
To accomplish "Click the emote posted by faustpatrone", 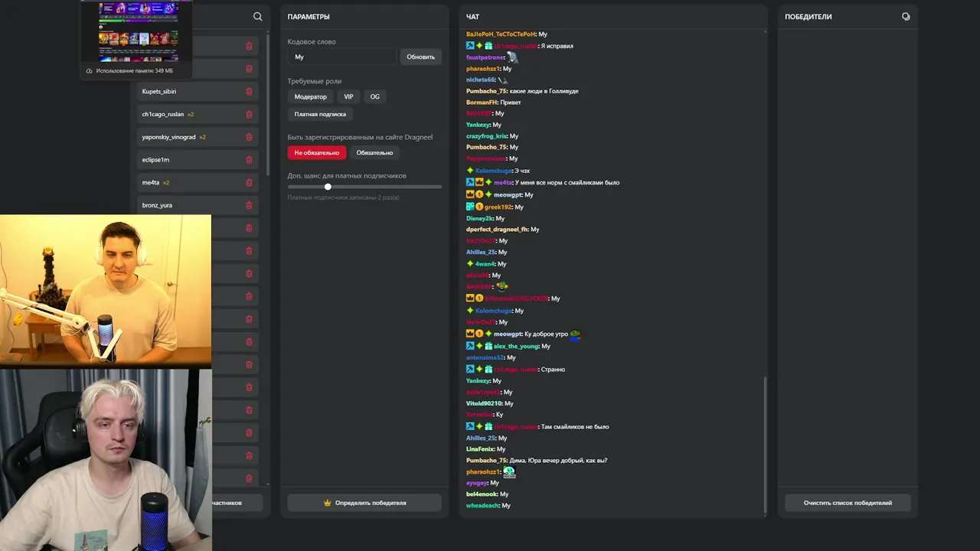I will (512, 57).
